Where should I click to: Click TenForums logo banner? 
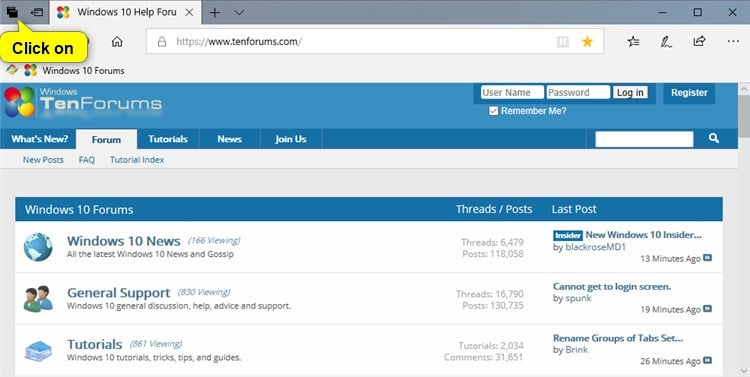coord(83,102)
